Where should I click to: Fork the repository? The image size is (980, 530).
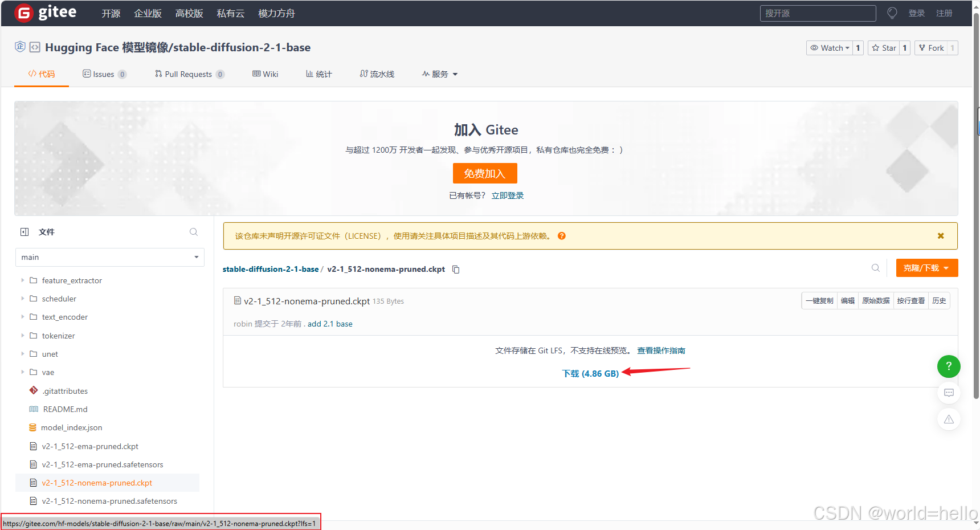931,48
